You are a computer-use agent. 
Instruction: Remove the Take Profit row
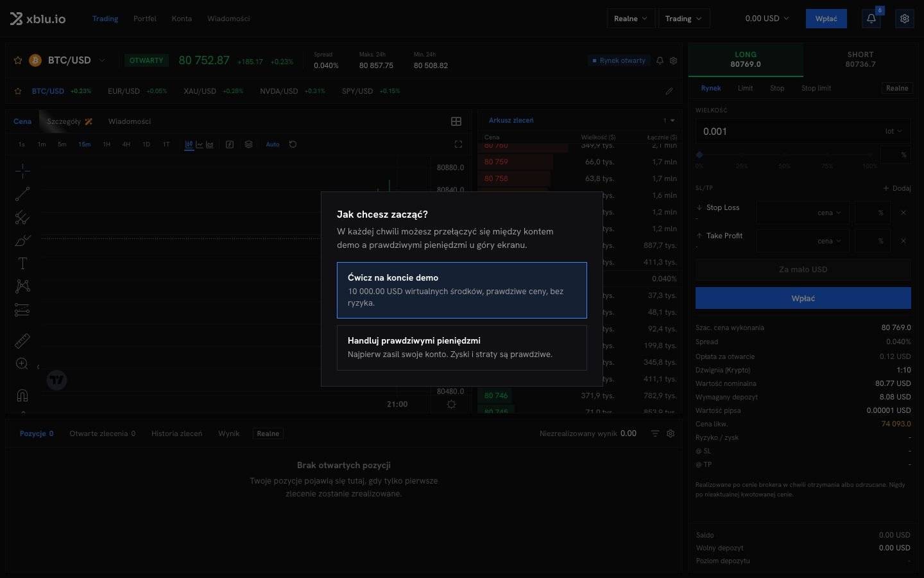pyautogui.click(x=903, y=241)
